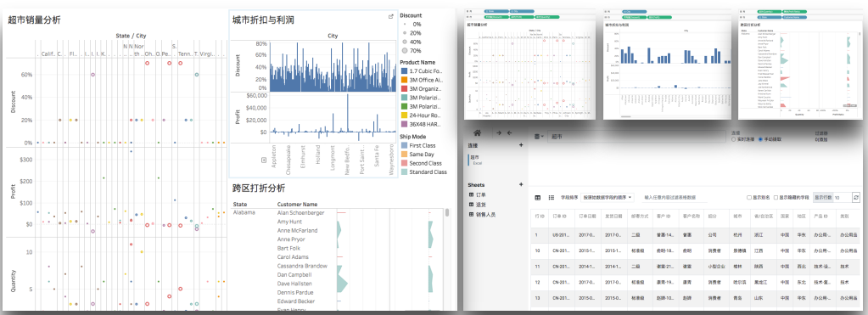Viewport: 868px width, 315px height.
Task: Refresh the rows with the reload icon
Action: coord(856,197)
